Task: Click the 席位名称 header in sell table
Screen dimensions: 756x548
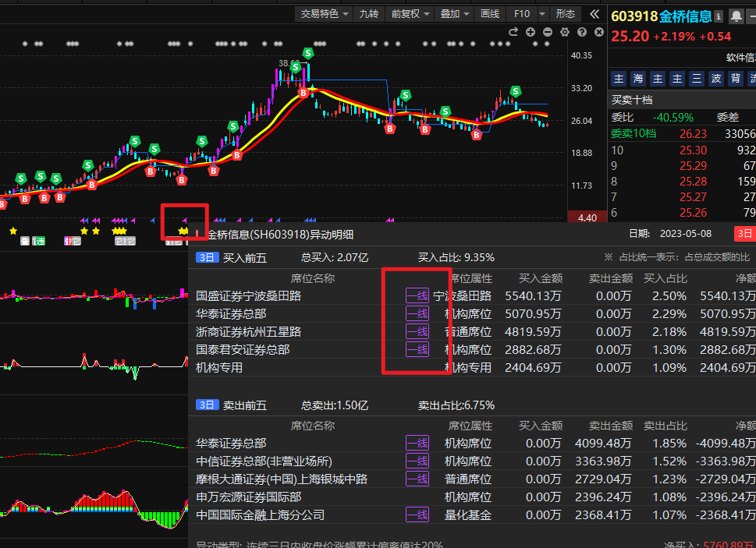Action: pyautogui.click(x=312, y=426)
